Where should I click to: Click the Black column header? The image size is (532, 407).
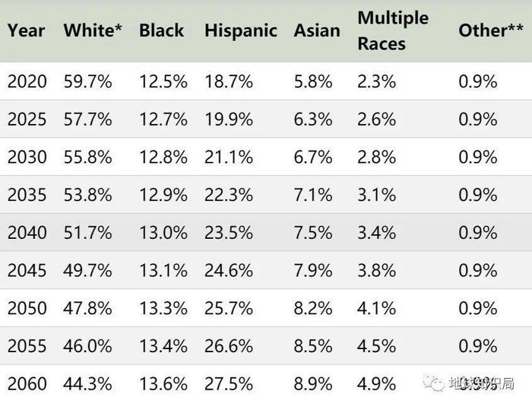[x=161, y=30]
